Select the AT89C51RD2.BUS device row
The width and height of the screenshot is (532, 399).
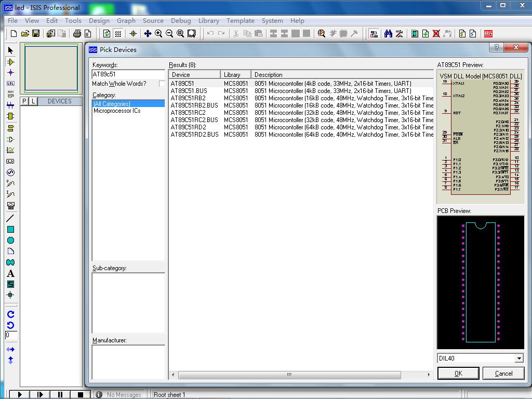tap(301, 135)
